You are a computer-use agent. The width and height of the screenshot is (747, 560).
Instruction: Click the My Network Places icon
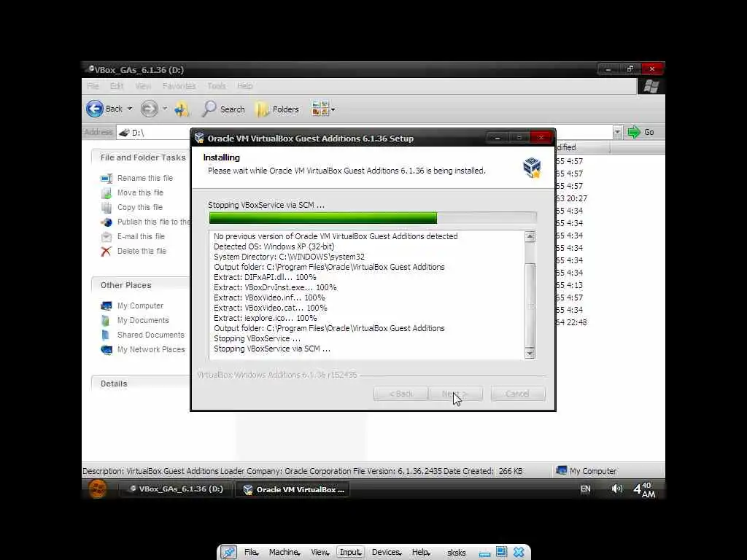click(107, 349)
